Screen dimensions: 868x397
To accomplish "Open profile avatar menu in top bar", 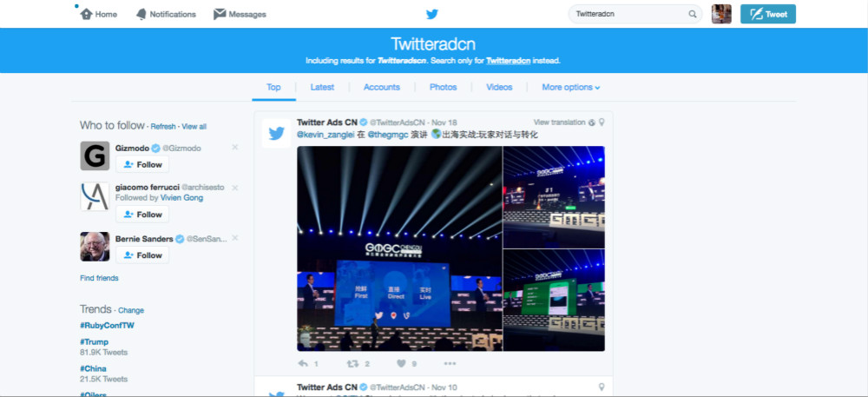I will [721, 14].
